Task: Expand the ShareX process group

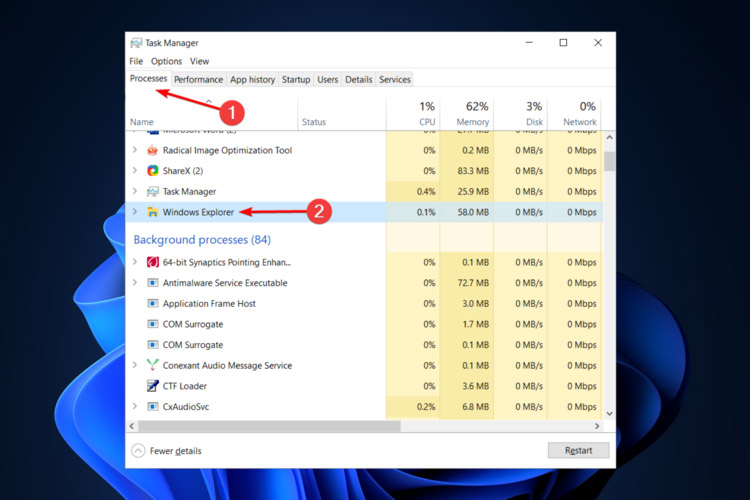Action: click(x=136, y=171)
